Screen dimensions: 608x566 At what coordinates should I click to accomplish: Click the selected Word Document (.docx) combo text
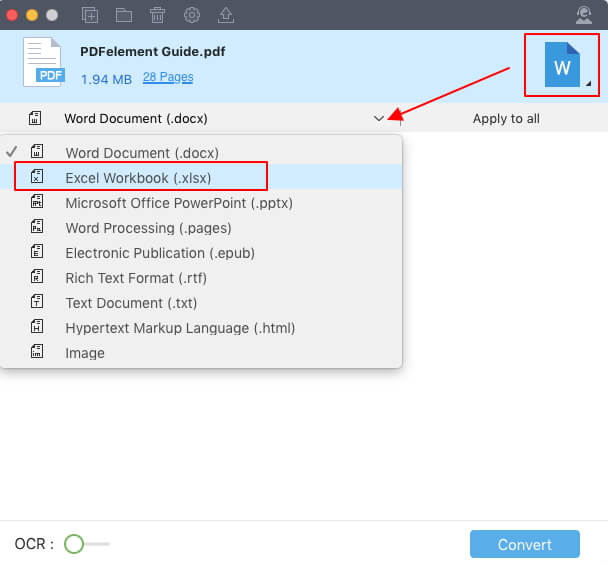pyautogui.click(x=136, y=118)
